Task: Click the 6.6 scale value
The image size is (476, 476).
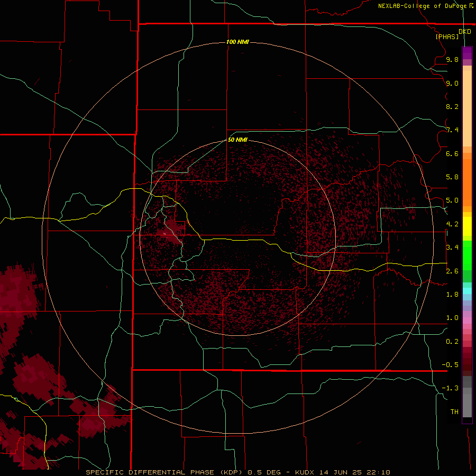Action: (452, 153)
